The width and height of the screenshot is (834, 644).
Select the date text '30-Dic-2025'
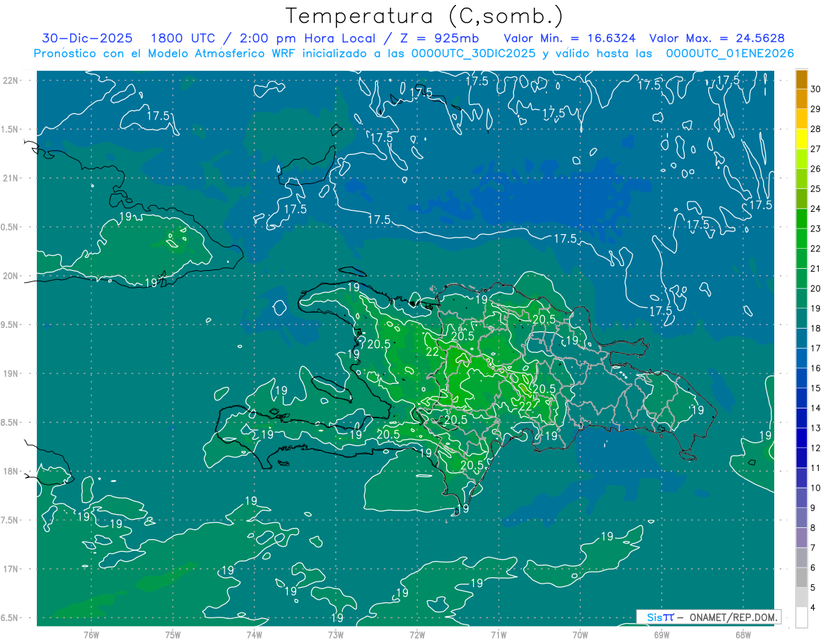[x=88, y=38]
